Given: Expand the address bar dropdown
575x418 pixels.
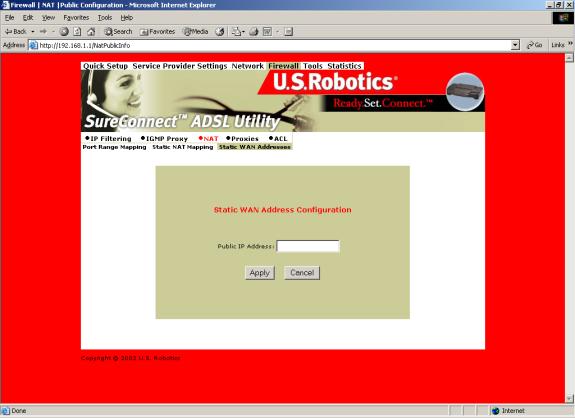Looking at the screenshot, I should pos(515,45).
